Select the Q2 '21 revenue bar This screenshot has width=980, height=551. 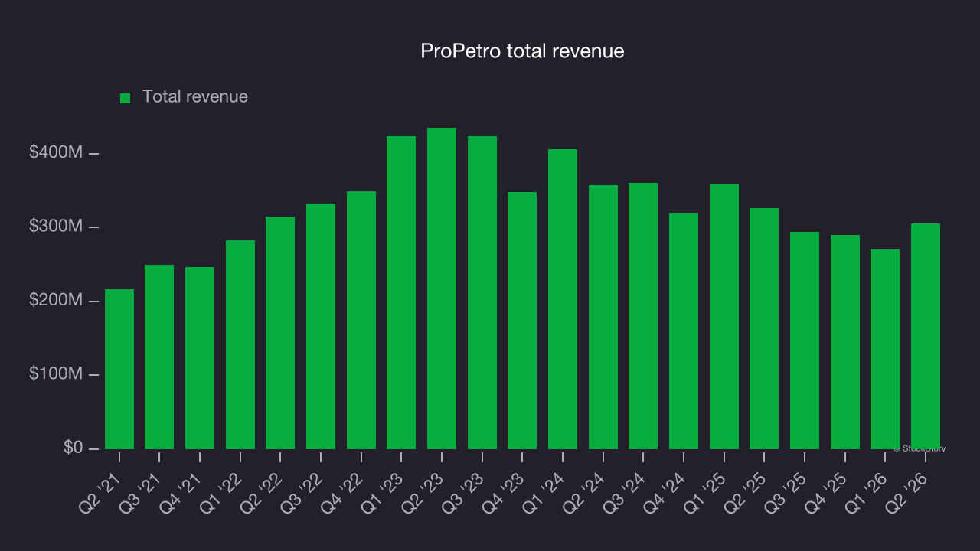119,369
